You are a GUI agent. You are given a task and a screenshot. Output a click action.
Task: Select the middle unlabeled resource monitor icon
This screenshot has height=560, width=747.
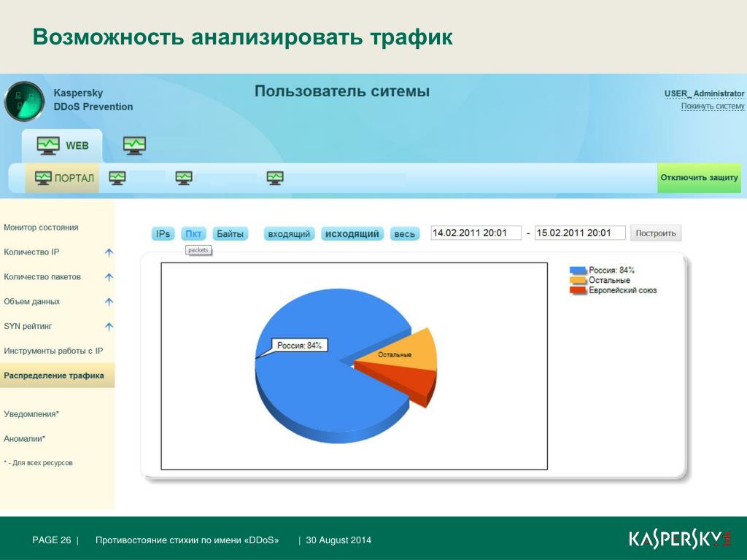[184, 178]
